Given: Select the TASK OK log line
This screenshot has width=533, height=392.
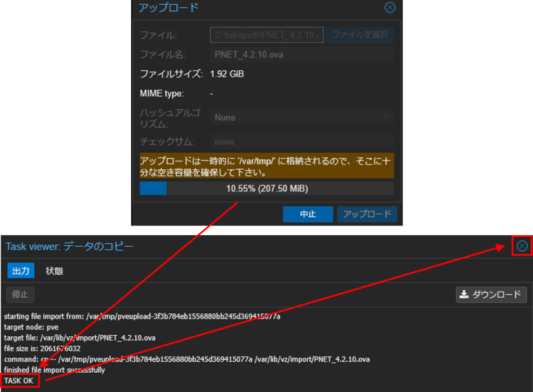Looking at the screenshot, I should pyautogui.click(x=19, y=381).
